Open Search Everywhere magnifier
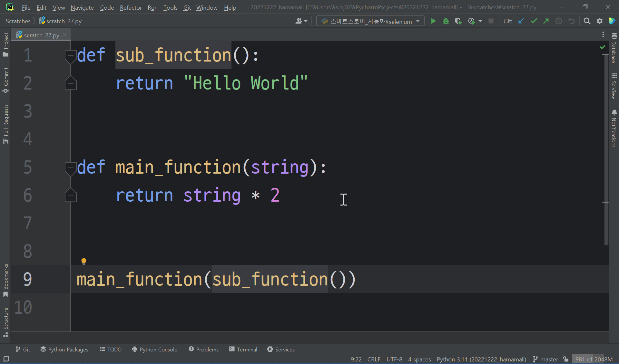Image resolution: width=619 pixels, height=364 pixels. [587, 21]
